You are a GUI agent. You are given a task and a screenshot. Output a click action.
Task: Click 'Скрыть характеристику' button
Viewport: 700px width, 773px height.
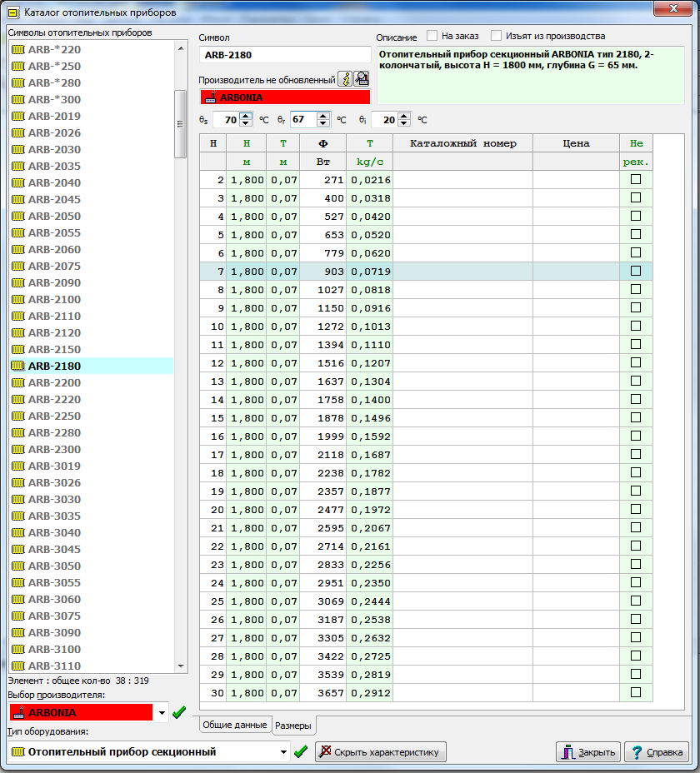click(381, 751)
